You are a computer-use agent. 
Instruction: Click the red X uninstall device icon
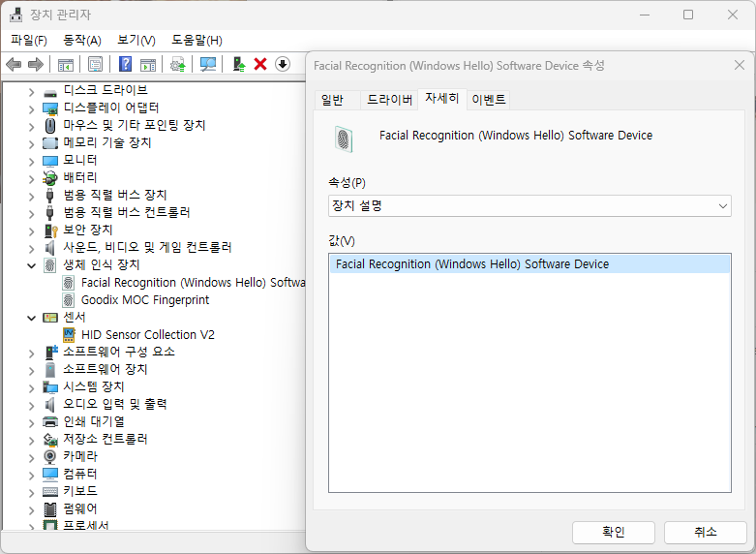pos(260,64)
